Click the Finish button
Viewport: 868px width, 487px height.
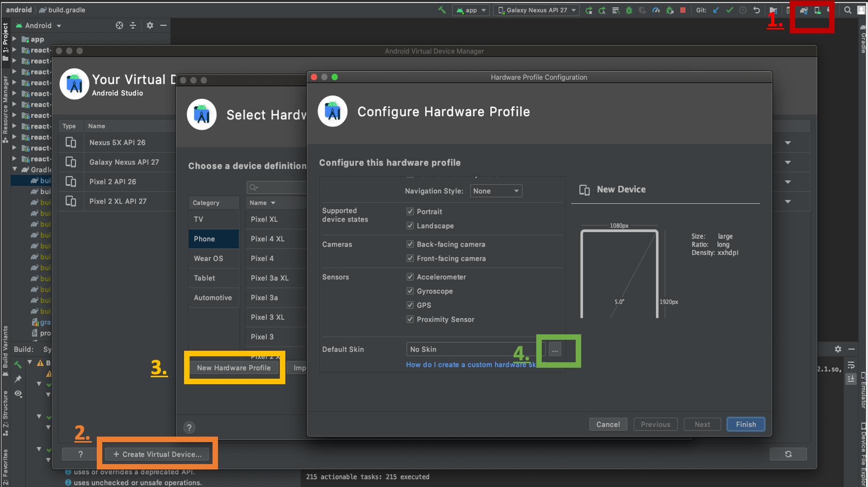746,425
